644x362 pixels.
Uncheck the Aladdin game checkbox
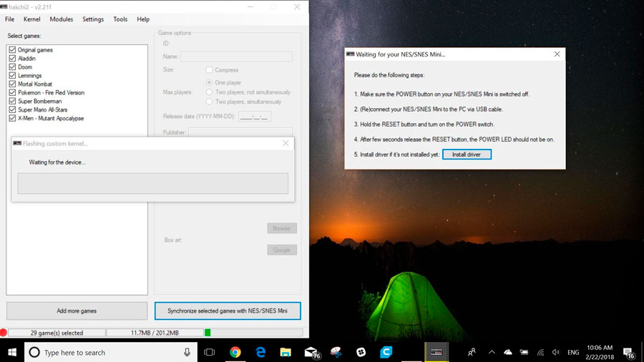12,58
